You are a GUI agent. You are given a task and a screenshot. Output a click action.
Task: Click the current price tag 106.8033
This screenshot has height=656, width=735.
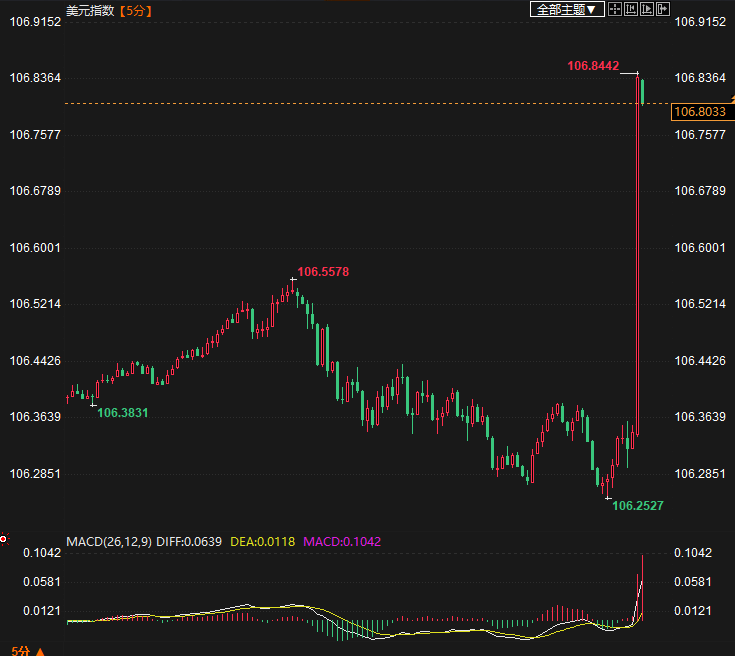tap(699, 112)
